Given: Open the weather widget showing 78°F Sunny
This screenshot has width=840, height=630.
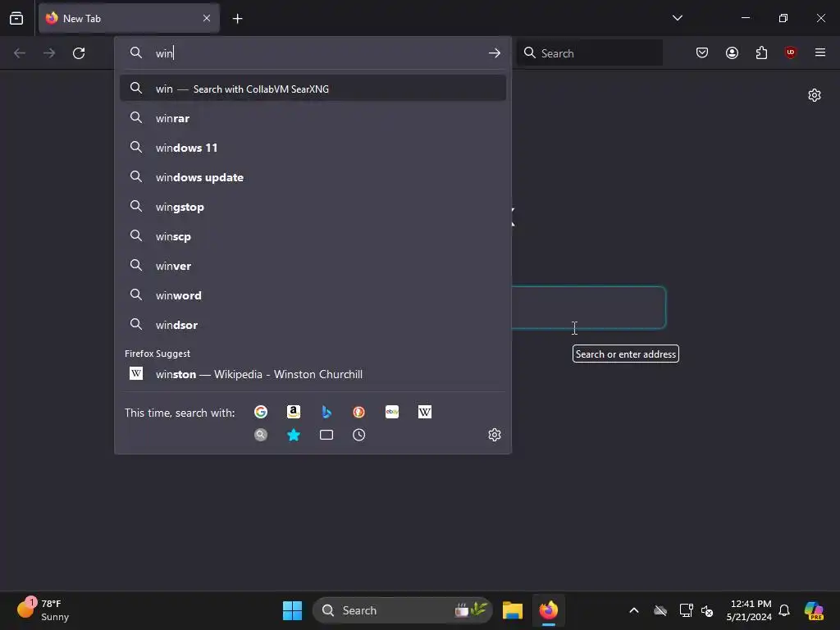Looking at the screenshot, I should (44, 609).
